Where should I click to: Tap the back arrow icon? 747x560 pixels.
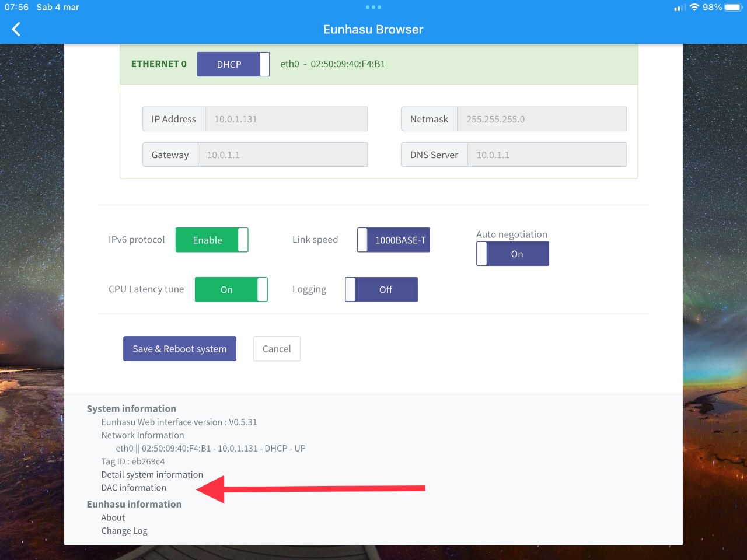pos(16,29)
